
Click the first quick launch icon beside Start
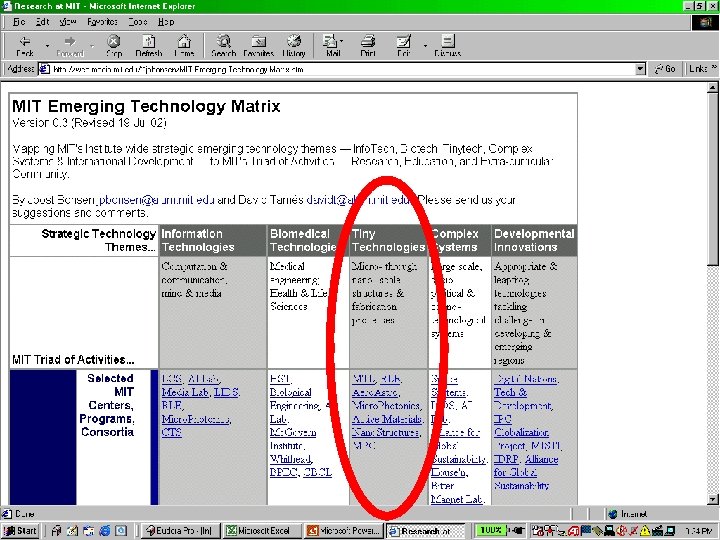point(56,531)
